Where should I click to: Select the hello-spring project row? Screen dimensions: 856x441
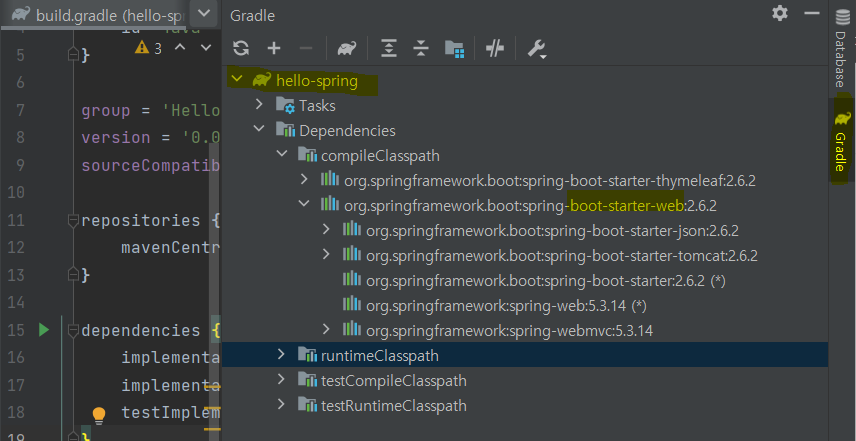click(525, 81)
